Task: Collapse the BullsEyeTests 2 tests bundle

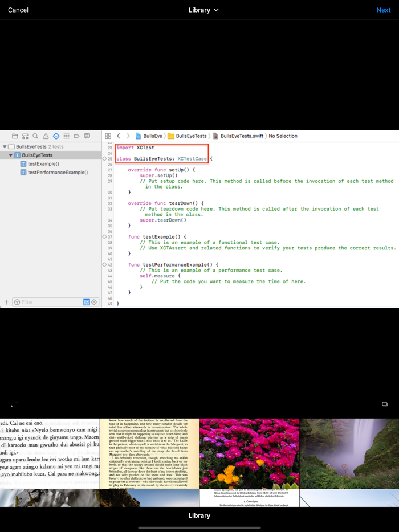Action: click(x=5, y=146)
